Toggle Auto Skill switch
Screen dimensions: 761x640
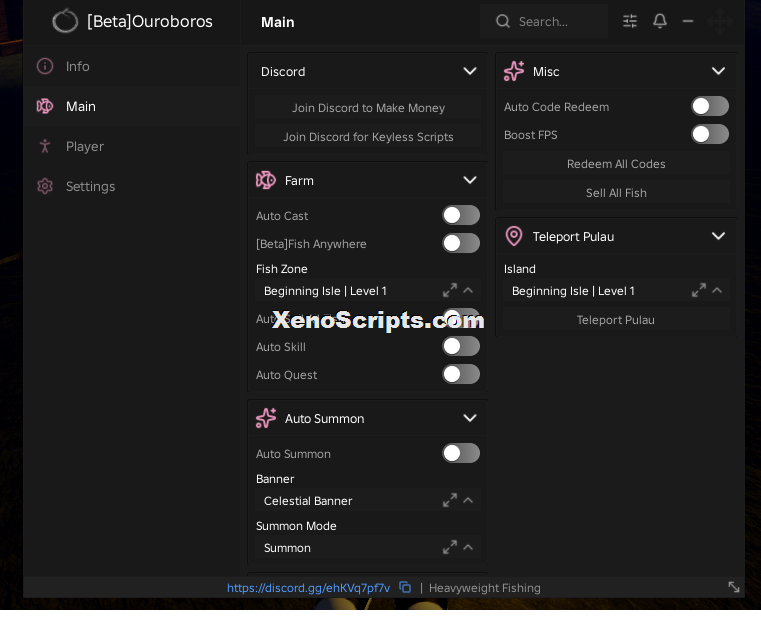461,346
